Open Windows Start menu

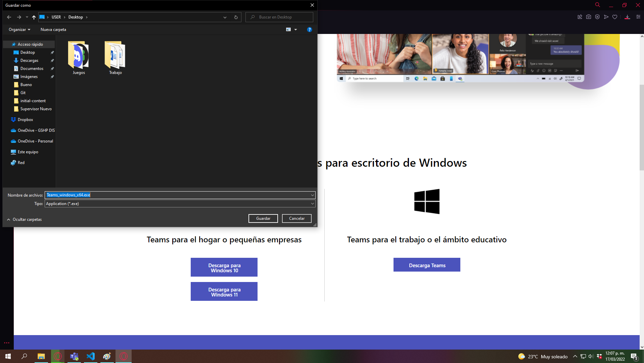click(8, 356)
